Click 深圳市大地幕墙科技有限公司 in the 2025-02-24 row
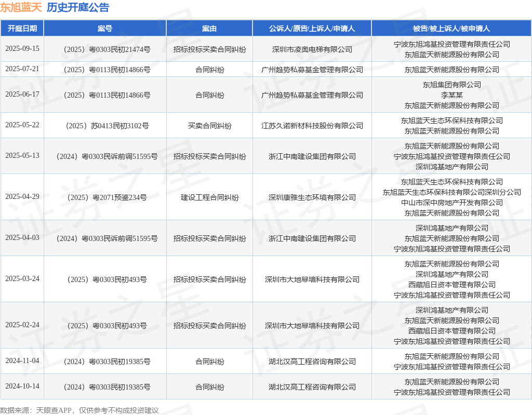 click(312, 326)
